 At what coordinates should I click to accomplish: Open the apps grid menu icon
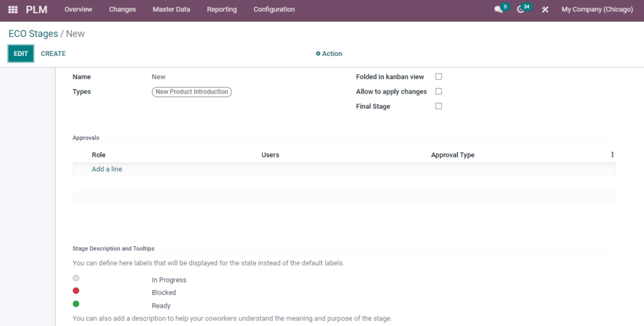point(13,9)
